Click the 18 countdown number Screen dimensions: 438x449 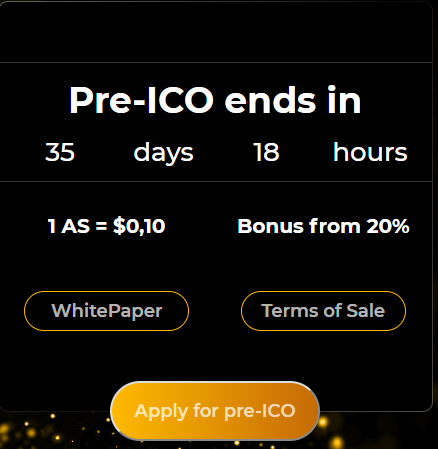coord(266,152)
